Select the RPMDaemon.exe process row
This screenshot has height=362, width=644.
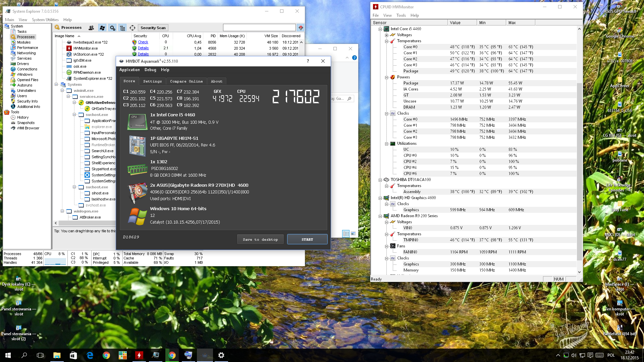click(x=87, y=72)
